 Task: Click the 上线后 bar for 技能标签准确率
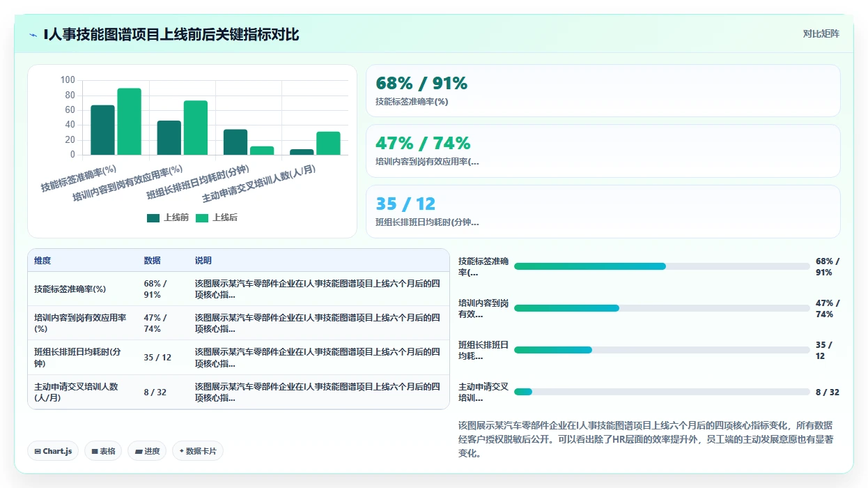[129, 121]
